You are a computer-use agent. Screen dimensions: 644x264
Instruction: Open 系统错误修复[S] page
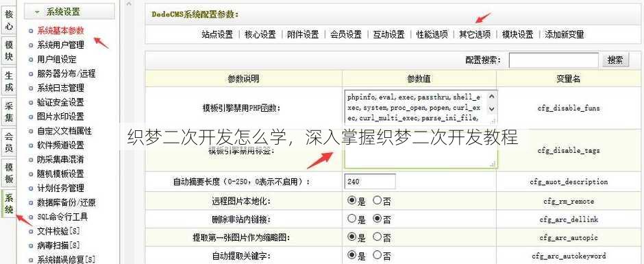66,259
